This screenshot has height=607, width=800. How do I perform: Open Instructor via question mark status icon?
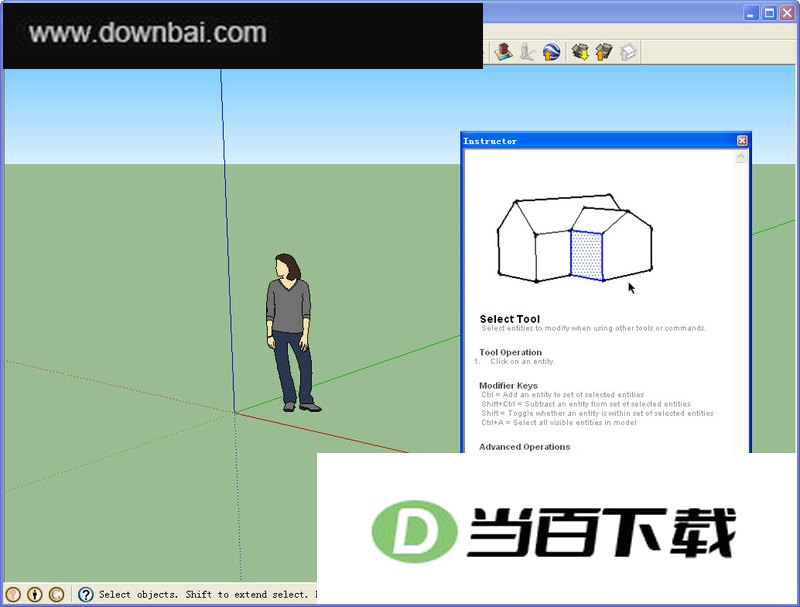[x=86, y=594]
